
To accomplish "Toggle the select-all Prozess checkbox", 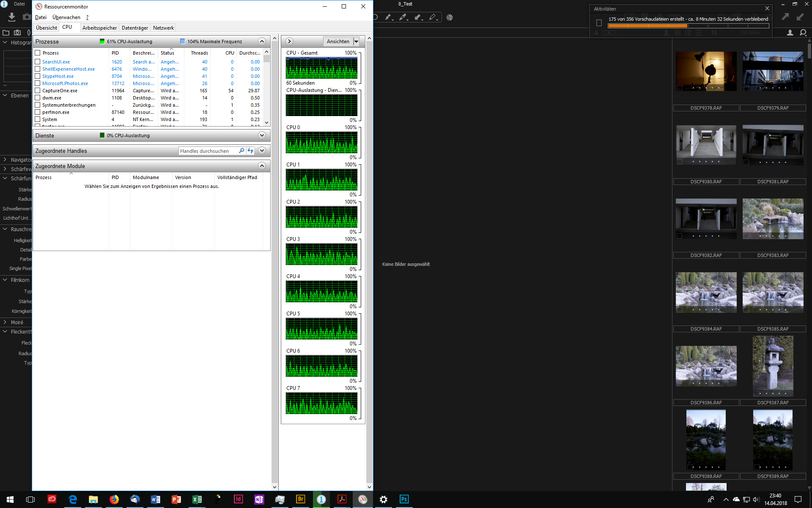I will coord(38,53).
